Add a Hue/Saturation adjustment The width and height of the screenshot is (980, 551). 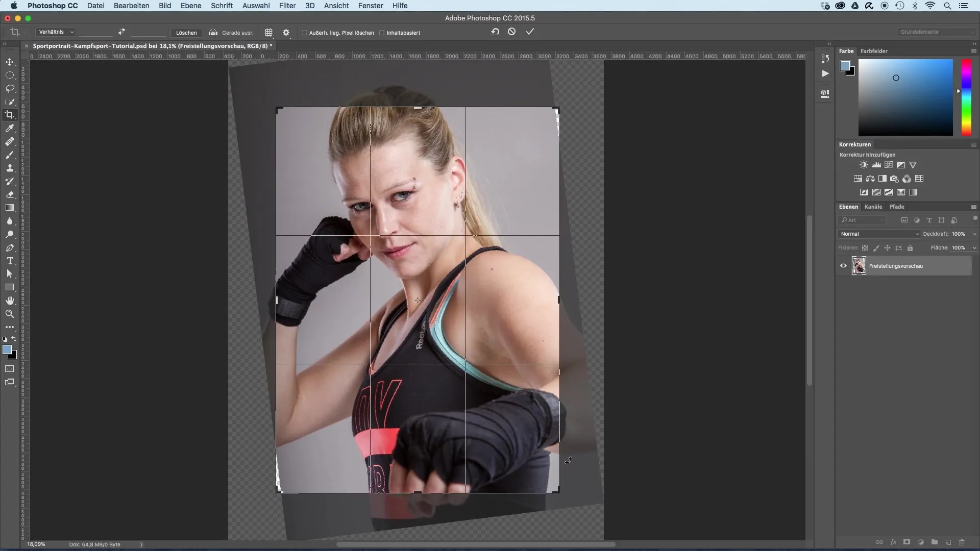tap(858, 179)
